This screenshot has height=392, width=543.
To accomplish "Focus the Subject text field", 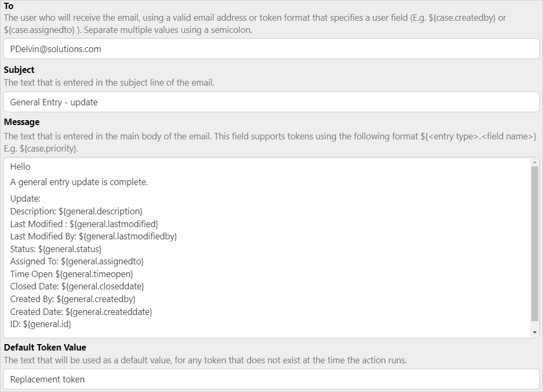I will point(271,102).
